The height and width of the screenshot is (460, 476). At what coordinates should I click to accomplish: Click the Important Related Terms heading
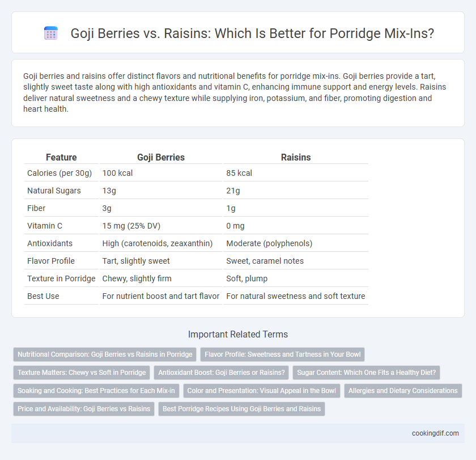pos(238,334)
